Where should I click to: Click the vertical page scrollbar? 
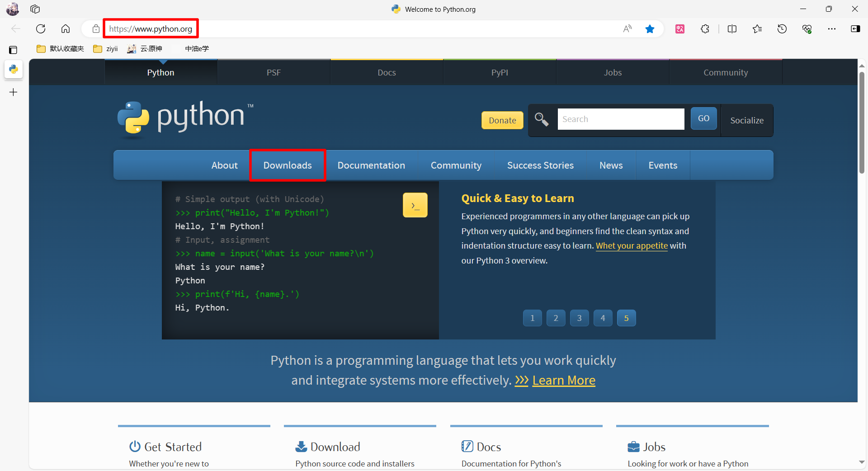[862, 122]
